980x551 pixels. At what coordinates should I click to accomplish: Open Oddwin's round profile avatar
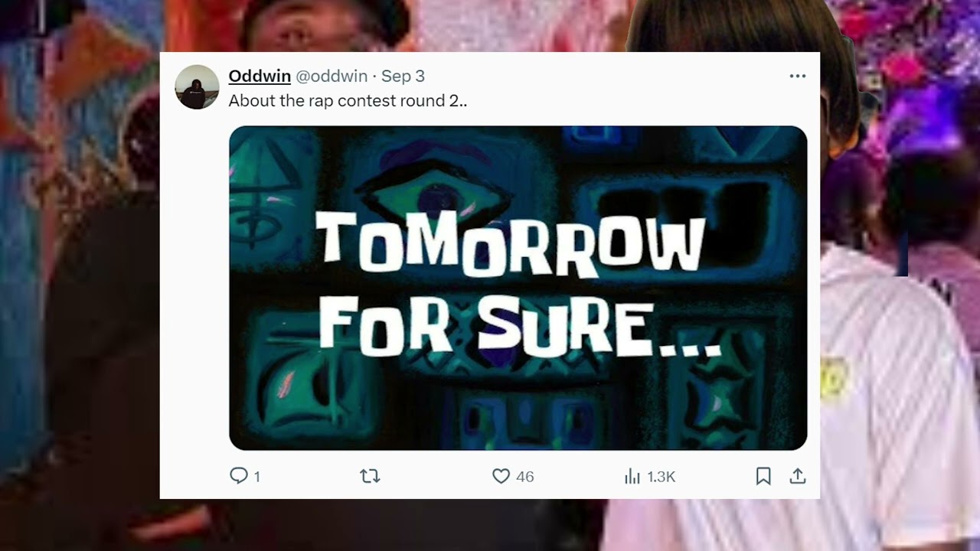tap(197, 87)
